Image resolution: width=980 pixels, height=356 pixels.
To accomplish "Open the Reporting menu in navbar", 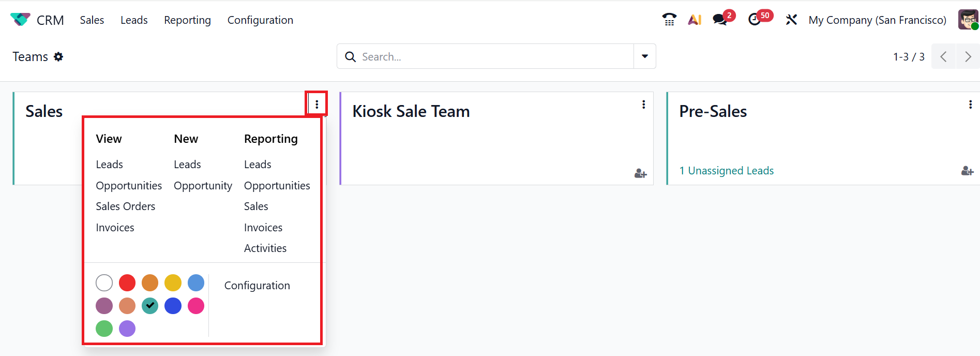I will 187,20.
